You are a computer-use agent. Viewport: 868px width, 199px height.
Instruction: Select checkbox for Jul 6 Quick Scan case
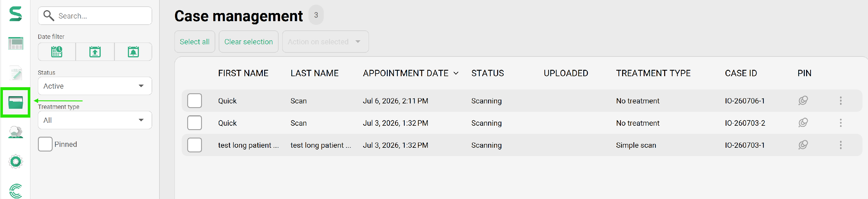click(194, 101)
